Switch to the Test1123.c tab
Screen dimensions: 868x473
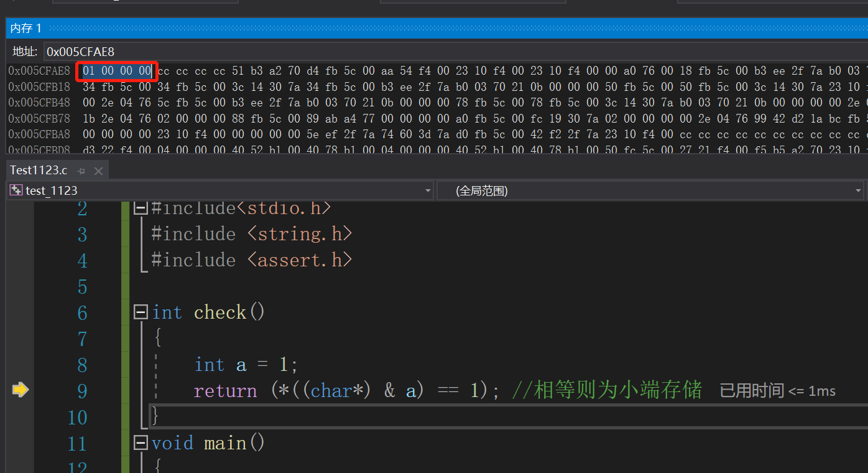coord(39,171)
